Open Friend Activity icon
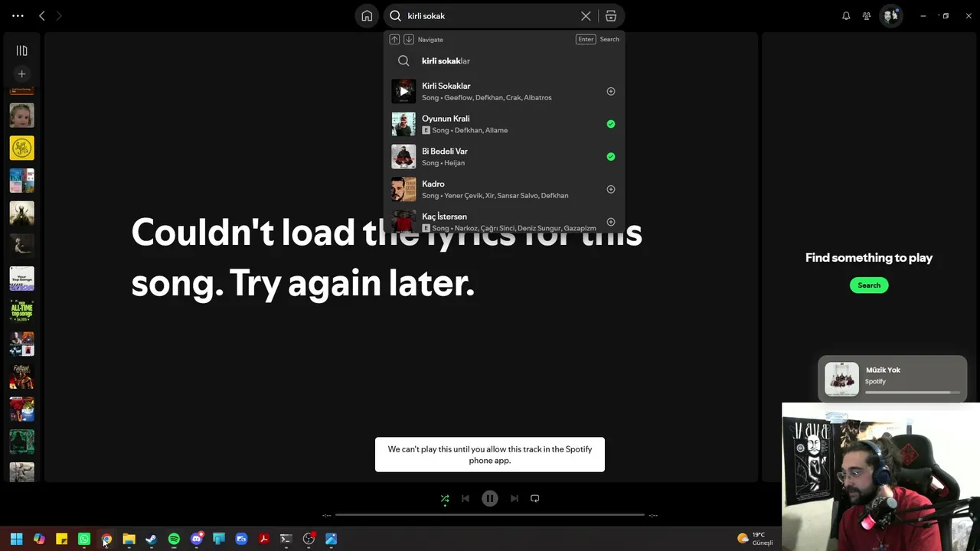The height and width of the screenshot is (551, 980). 867,16
